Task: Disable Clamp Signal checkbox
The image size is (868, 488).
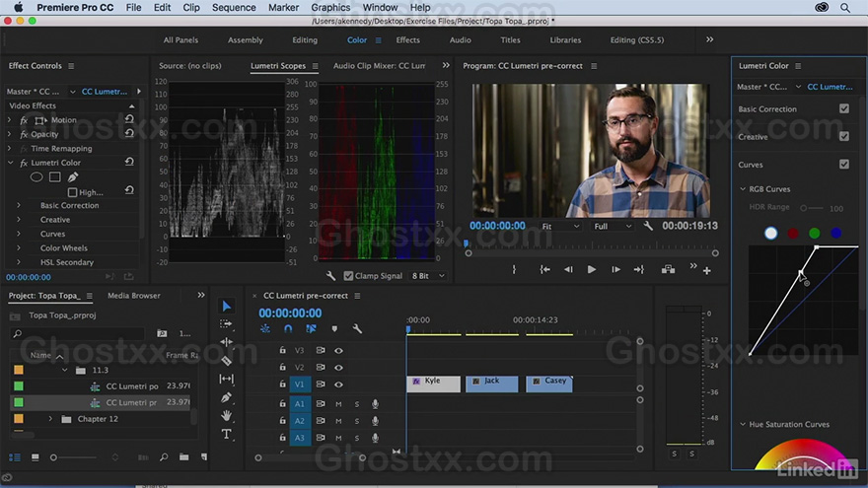Action: (x=348, y=275)
